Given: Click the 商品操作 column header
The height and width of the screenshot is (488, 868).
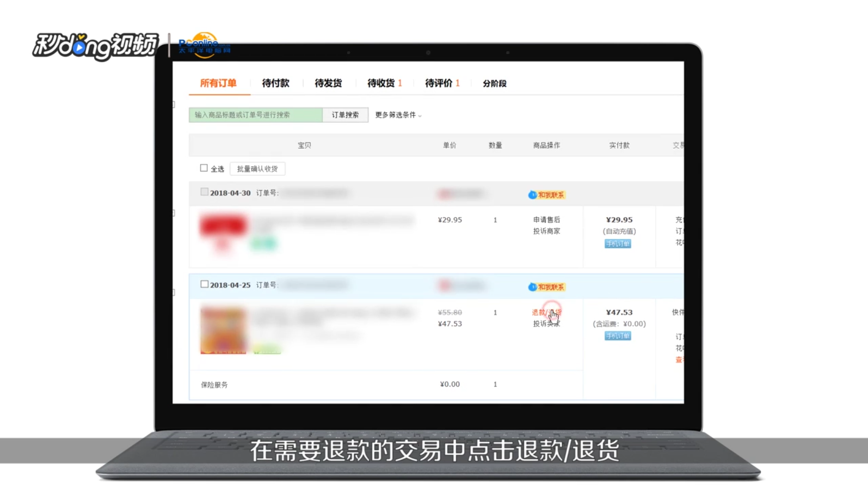Looking at the screenshot, I should click(x=546, y=145).
